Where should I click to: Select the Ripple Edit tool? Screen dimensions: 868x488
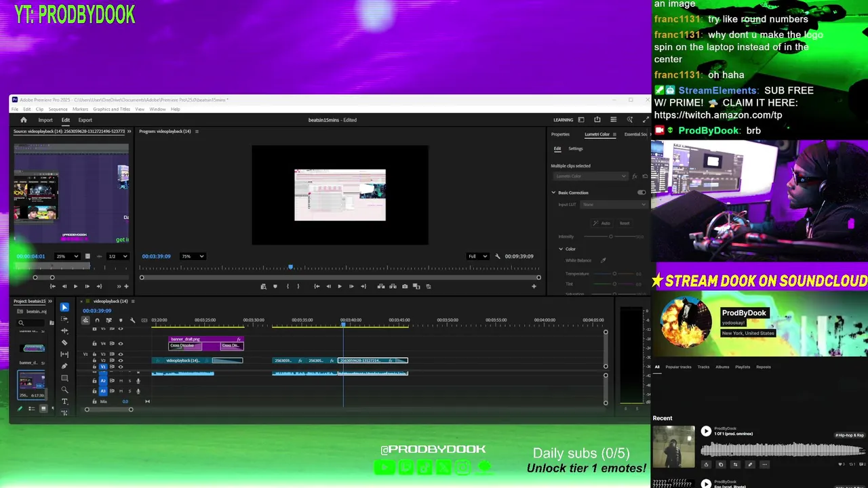coord(64,331)
